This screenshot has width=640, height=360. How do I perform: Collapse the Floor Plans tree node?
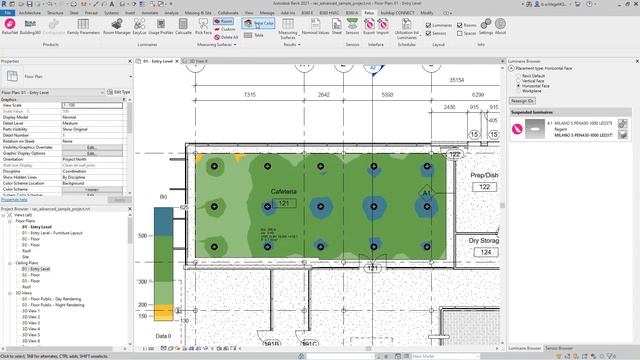10,221
